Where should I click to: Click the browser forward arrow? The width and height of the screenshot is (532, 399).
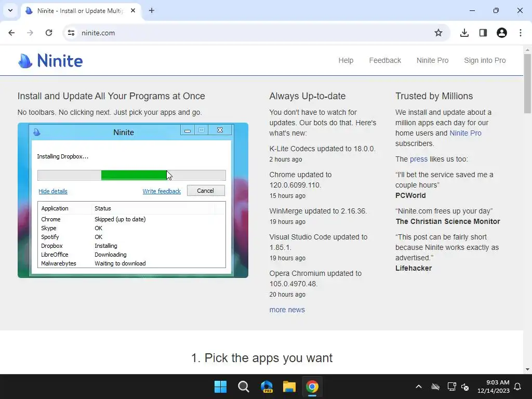30,33
